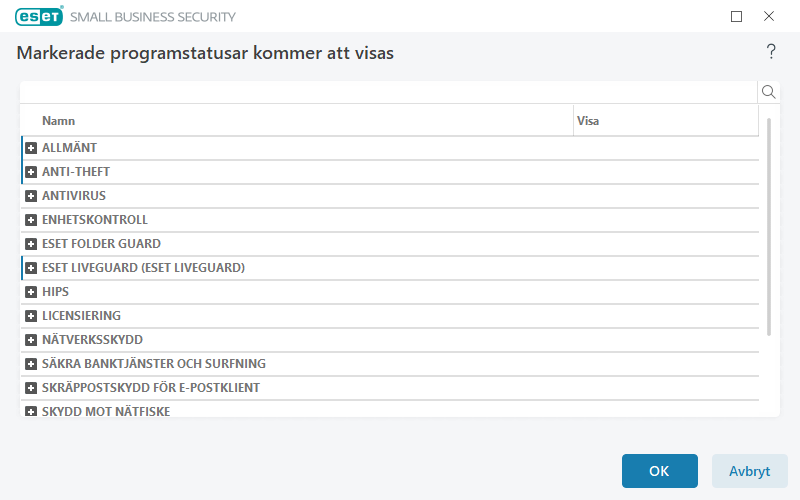
Task: Expand the ANTI-THEFT category
Action: (31, 172)
